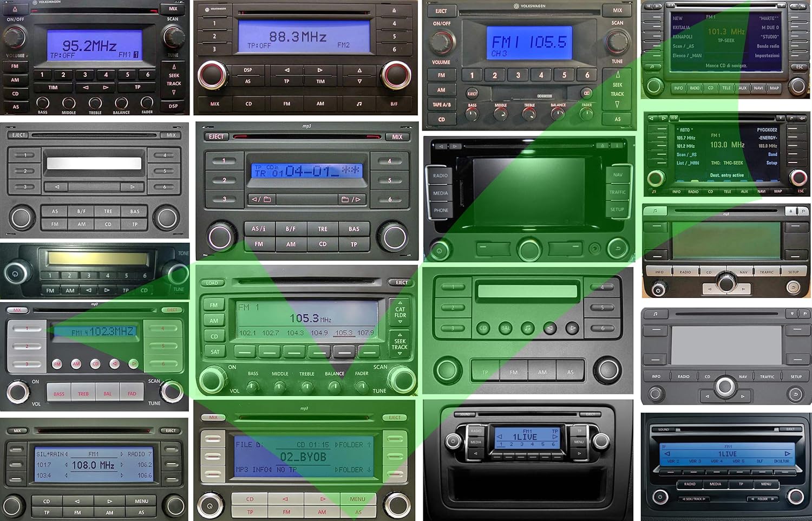This screenshot has width=812, height=521.
Task: Click the BASS knob on the 95.2MHz radio
Action: tap(43, 102)
